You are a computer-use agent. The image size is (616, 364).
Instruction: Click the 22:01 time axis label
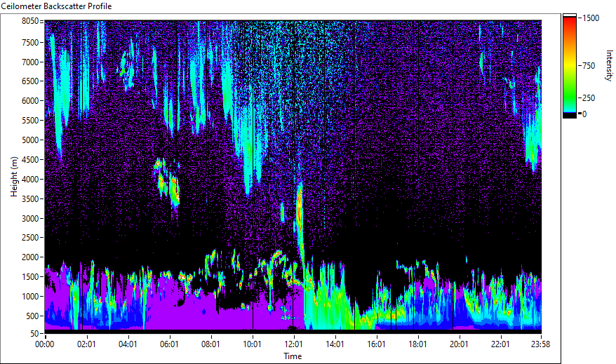tap(500, 344)
